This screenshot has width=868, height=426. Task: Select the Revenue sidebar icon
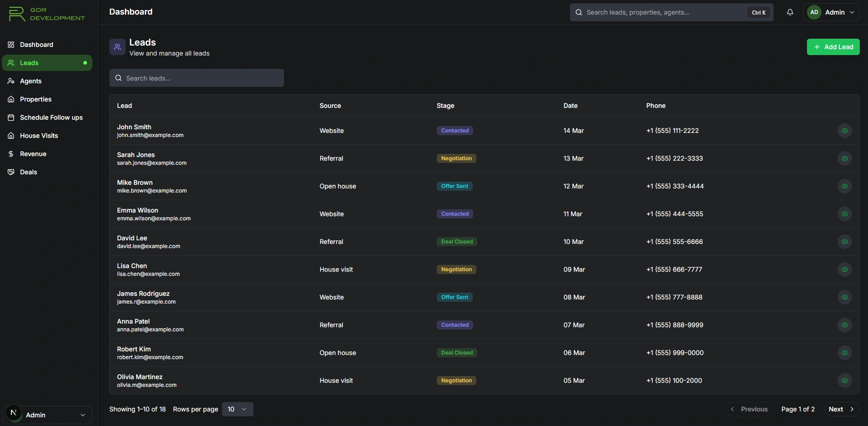tap(11, 153)
